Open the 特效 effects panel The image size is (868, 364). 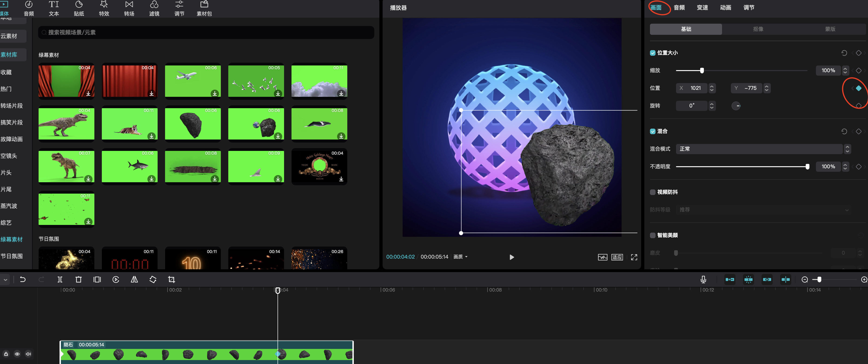tap(104, 8)
